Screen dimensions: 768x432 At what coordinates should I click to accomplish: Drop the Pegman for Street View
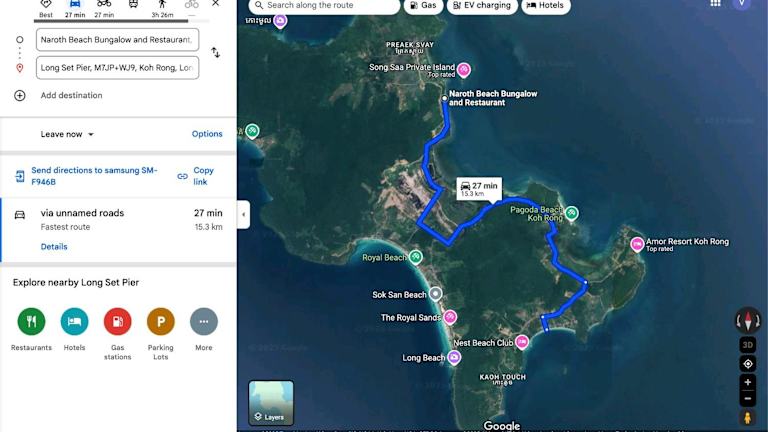click(747, 417)
